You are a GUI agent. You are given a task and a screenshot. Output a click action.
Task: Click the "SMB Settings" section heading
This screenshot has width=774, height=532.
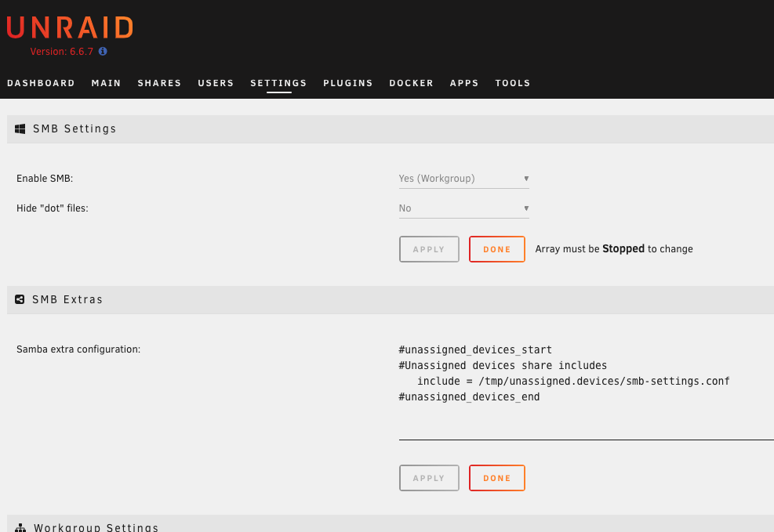tap(74, 128)
